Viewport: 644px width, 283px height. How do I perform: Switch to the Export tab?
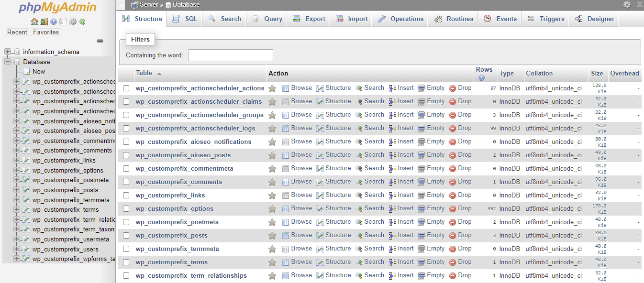click(x=308, y=19)
